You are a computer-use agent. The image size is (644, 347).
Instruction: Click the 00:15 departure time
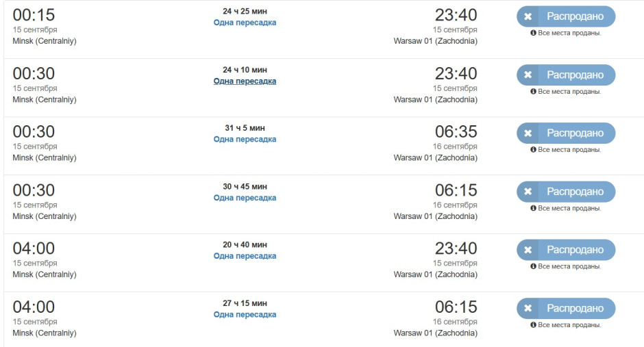point(34,15)
